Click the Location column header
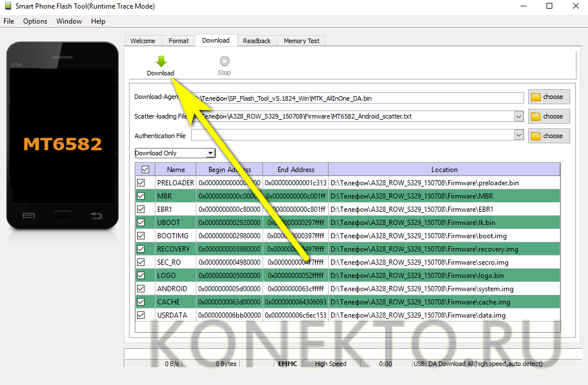Screen dimensions: 588x385 (445, 169)
